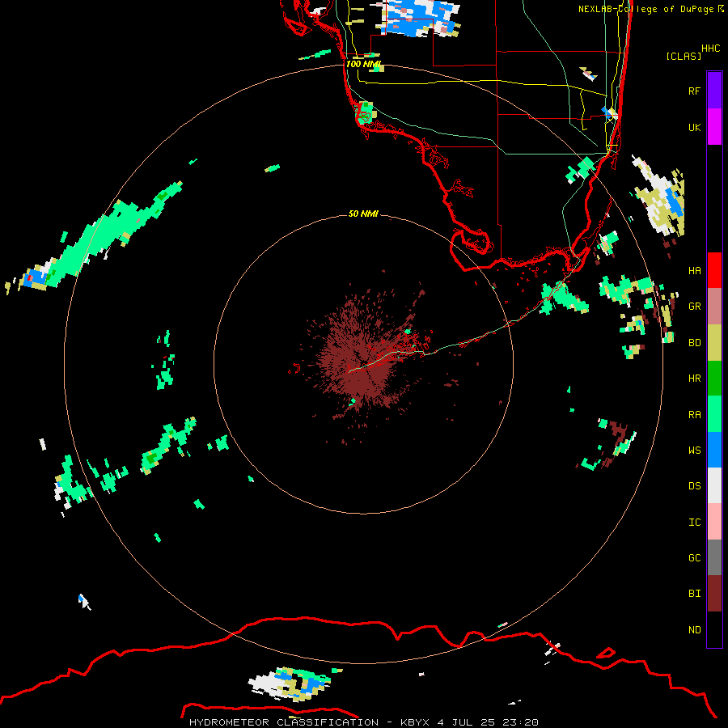Click the "[CLAS]" units label

pos(684,56)
